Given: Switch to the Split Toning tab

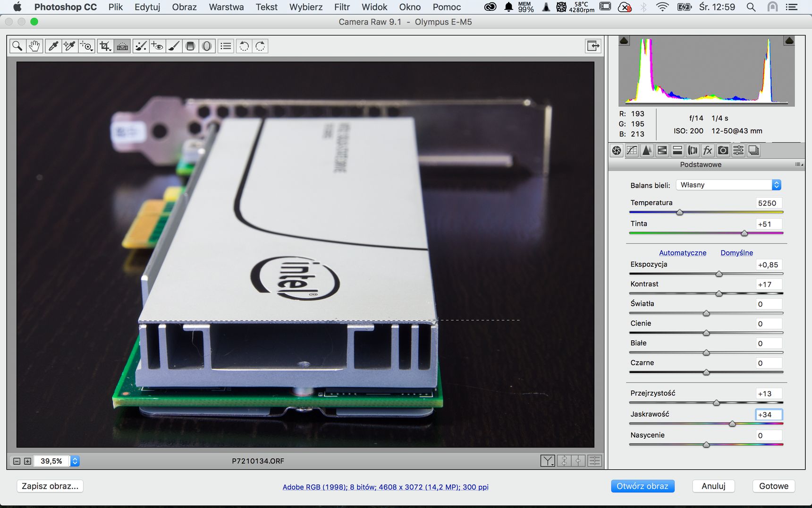Looking at the screenshot, I should coord(677,151).
